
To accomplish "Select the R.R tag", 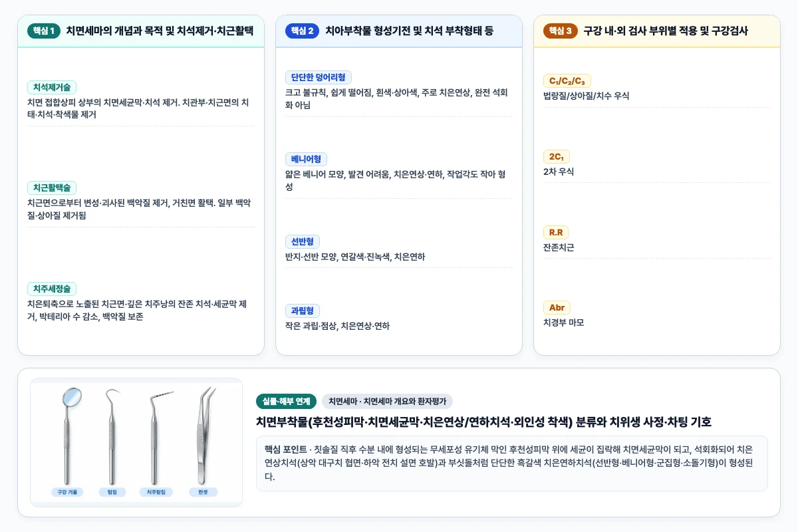I will [556, 232].
